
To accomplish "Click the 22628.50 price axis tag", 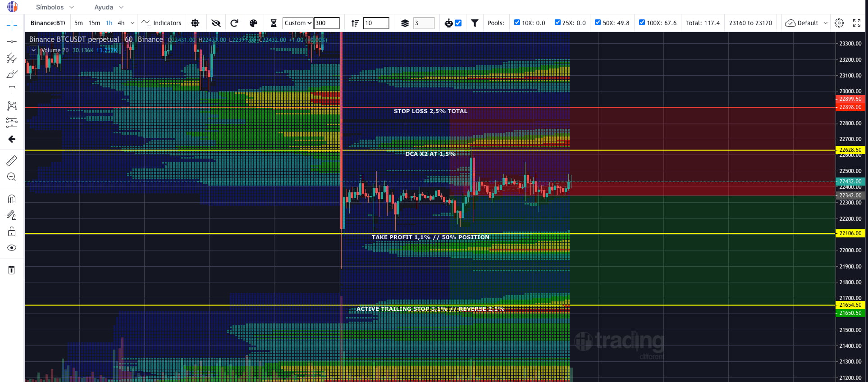I will 850,150.
